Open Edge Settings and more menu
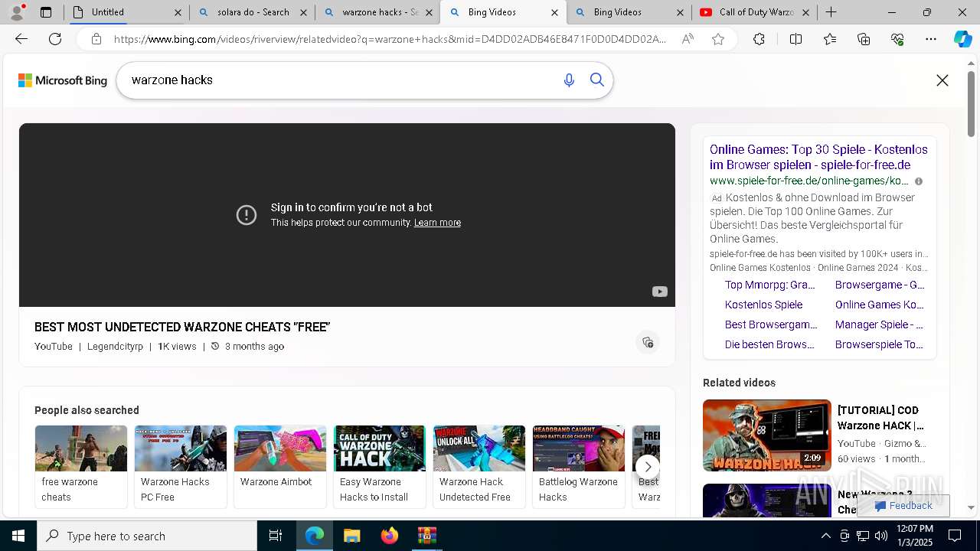Image resolution: width=980 pixels, height=551 pixels. [x=931, y=39]
